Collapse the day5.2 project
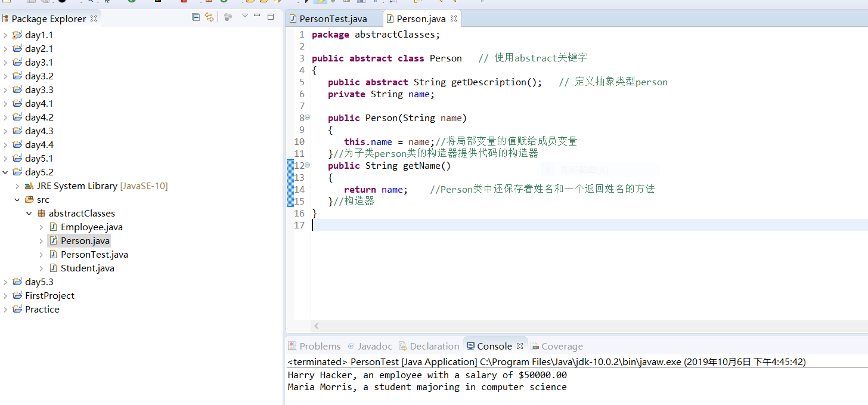Screen dimensions: 868x405 (5, 172)
